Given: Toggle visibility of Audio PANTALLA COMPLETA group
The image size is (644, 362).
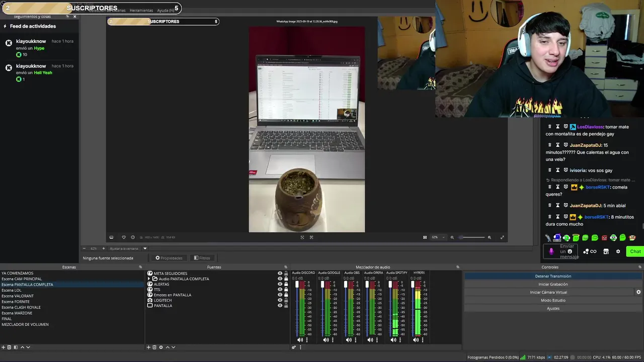Looking at the screenshot, I should pyautogui.click(x=280, y=279).
